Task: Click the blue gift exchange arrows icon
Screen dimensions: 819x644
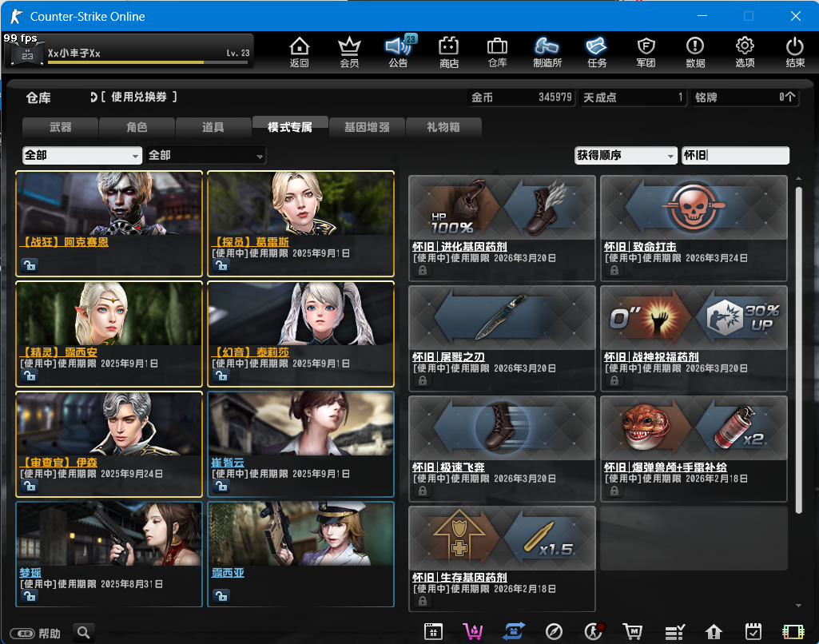Action: click(x=514, y=631)
